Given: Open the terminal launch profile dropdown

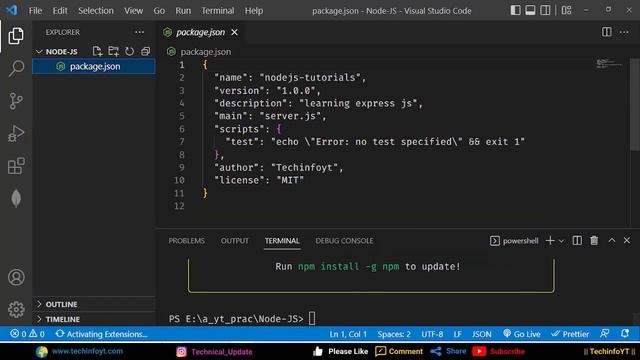Looking at the screenshot, I should (561, 241).
